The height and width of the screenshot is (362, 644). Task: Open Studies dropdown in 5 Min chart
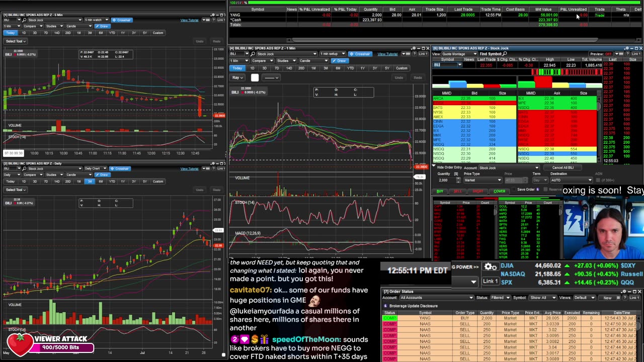(54, 26)
